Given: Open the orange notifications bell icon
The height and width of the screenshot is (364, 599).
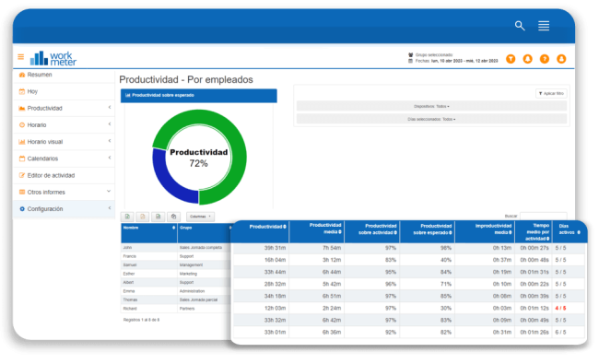Looking at the screenshot, I should [x=527, y=59].
